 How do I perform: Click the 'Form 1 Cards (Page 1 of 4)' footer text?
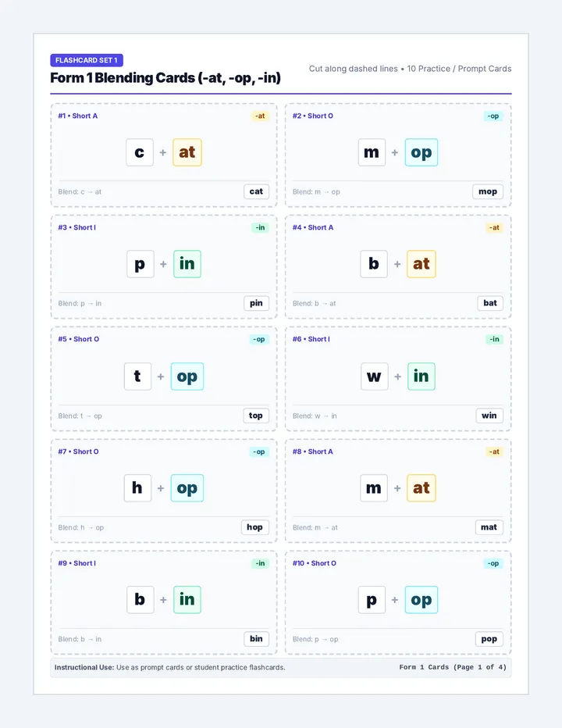point(453,667)
